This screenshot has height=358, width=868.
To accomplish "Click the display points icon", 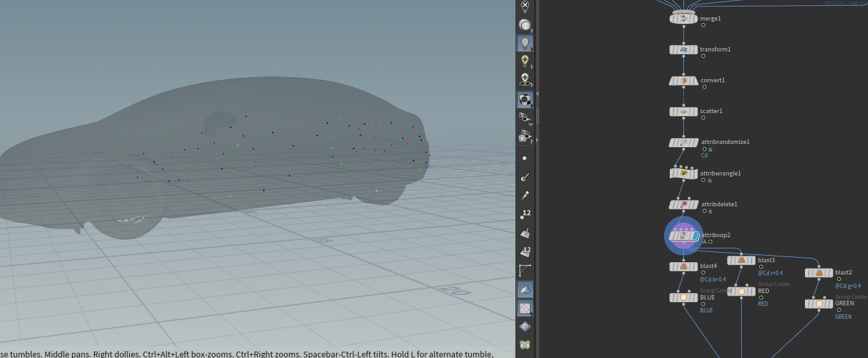I will (525, 158).
